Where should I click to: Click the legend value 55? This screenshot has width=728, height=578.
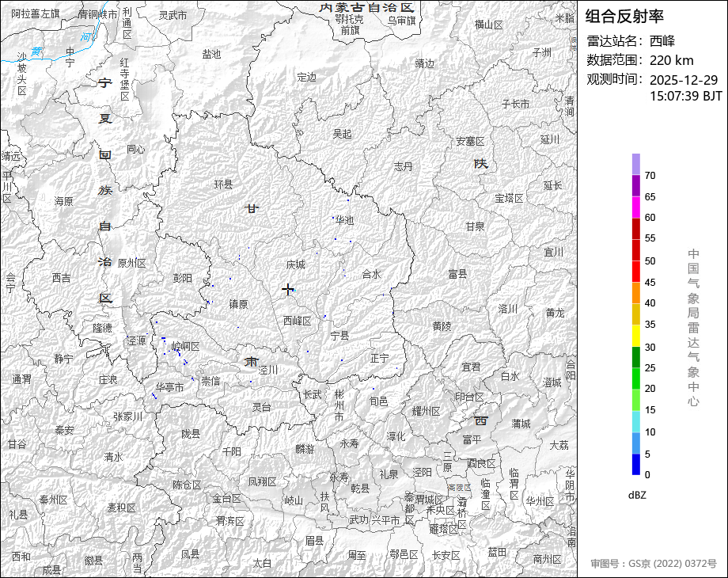pyautogui.click(x=650, y=238)
